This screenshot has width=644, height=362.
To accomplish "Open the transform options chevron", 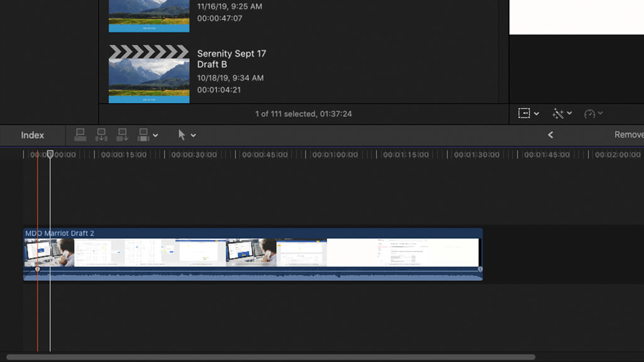I will pyautogui.click(x=536, y=114).
